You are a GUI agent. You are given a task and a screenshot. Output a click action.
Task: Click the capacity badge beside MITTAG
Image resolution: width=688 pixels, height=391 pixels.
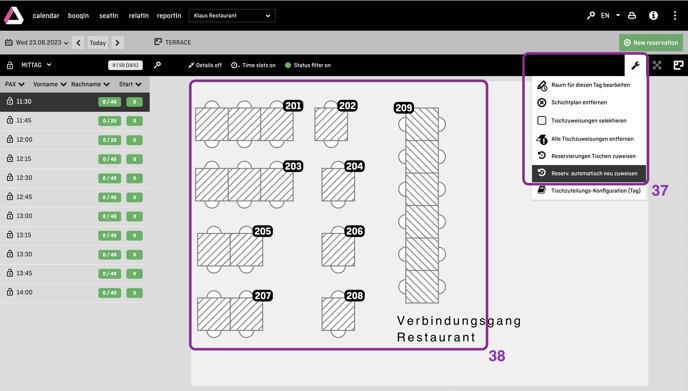tap(125, 65)
